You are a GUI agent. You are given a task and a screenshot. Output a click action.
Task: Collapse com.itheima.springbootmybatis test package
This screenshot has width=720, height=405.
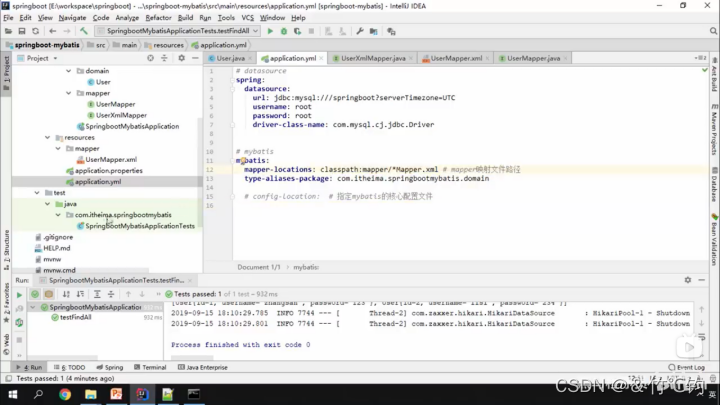click(58, 215)
